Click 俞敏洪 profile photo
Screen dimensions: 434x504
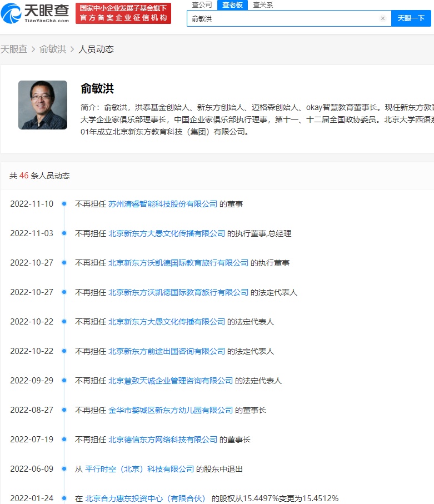[x=43, y=105]
